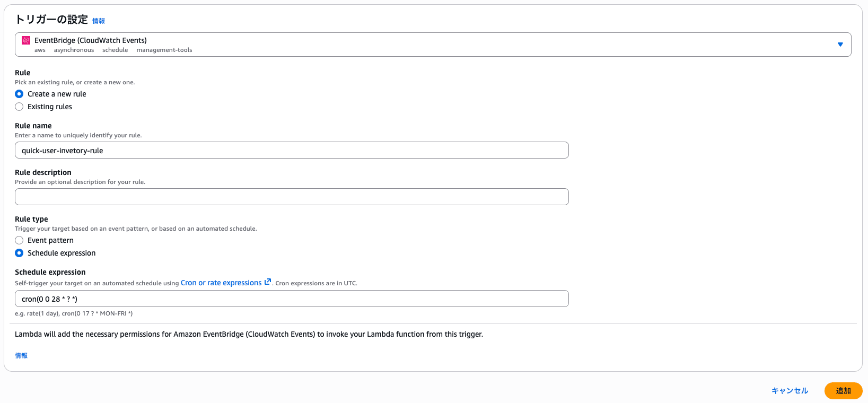Click the external link icon beside Cron expressions
The width and height of the screenshot is (868, 403).
[268, 282]
